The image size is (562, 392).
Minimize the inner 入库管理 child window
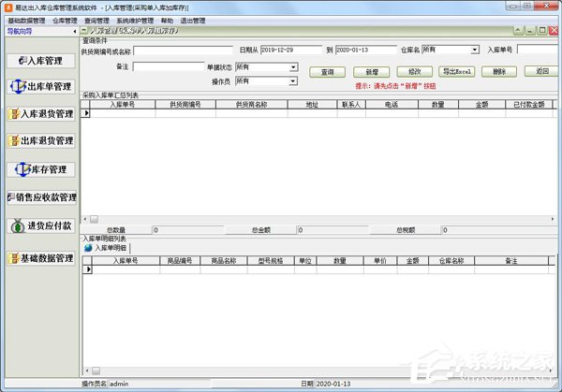(530, 31)
